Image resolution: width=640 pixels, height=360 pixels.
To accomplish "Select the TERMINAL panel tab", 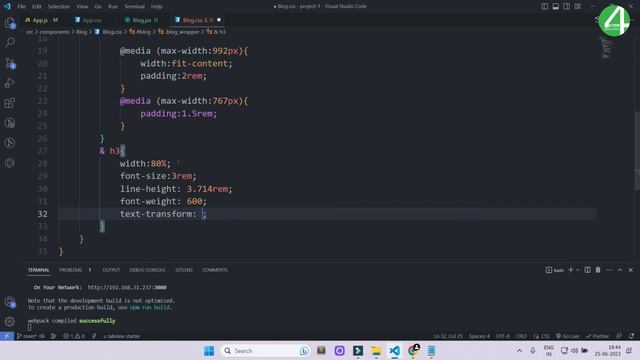I will [38, 270].
